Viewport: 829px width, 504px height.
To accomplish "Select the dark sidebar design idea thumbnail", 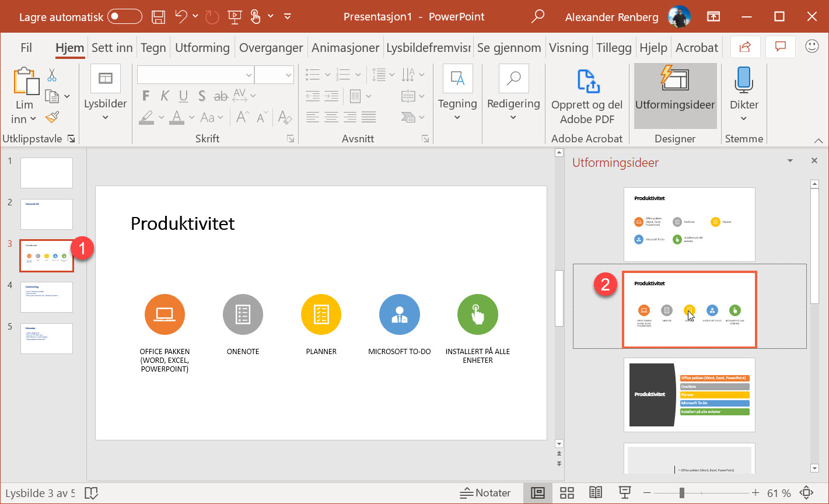I will 689,395.
